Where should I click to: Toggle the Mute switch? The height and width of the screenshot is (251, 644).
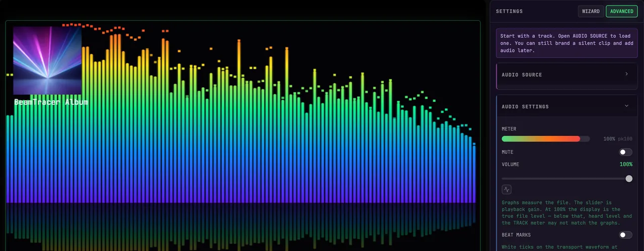pyautogui.click(x=625, y=152)
